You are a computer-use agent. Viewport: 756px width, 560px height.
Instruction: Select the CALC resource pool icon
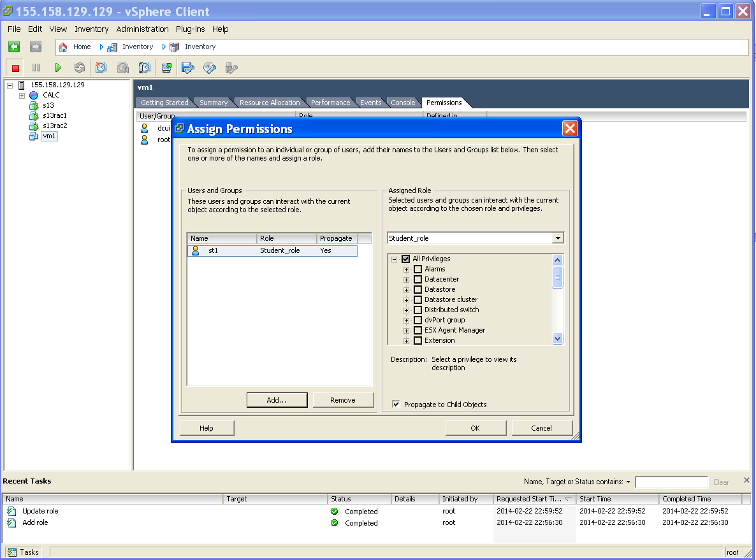pyautogui.click(x=33, y=96)
